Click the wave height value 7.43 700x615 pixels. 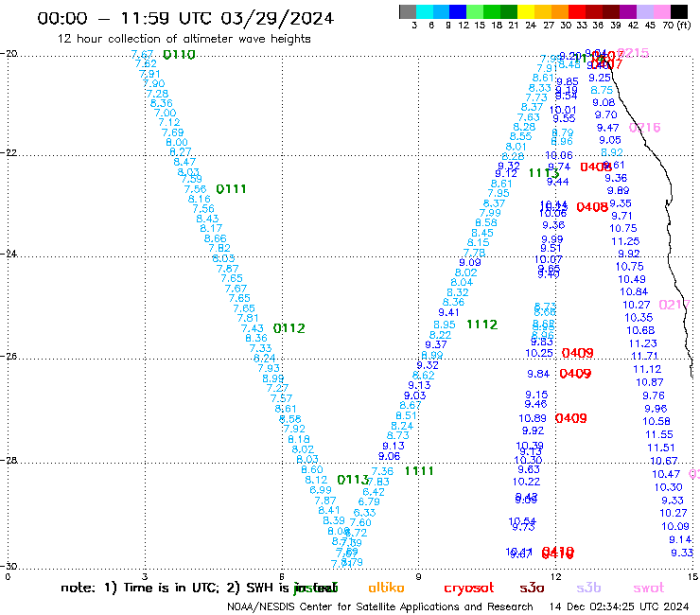coord(253,328)
